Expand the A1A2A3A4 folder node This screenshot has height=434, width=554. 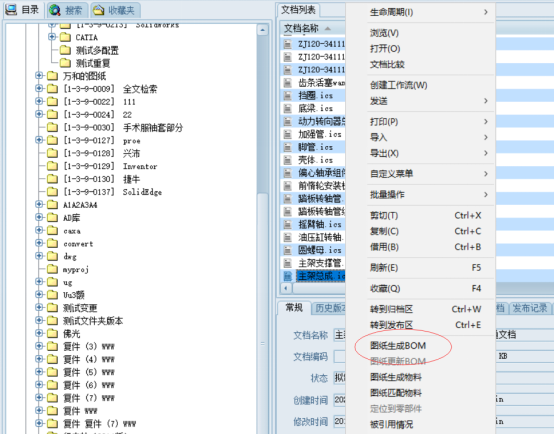pyautogui.click(x=39, y=204)
